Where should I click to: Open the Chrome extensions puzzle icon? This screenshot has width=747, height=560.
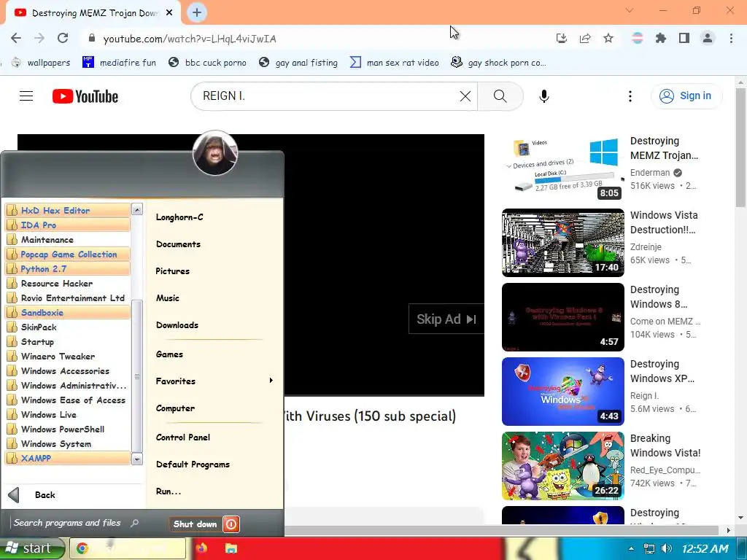[x=661, y=38]
